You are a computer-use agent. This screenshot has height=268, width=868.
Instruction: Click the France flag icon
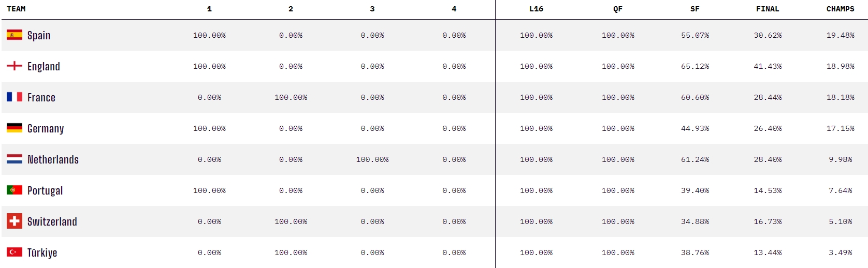pyautogui.click(x=15, y=97)
